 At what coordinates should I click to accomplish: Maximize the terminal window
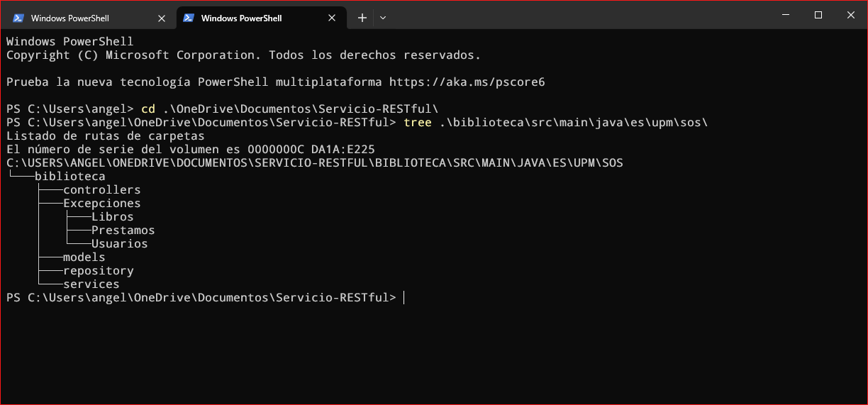(x=818, y=15)
